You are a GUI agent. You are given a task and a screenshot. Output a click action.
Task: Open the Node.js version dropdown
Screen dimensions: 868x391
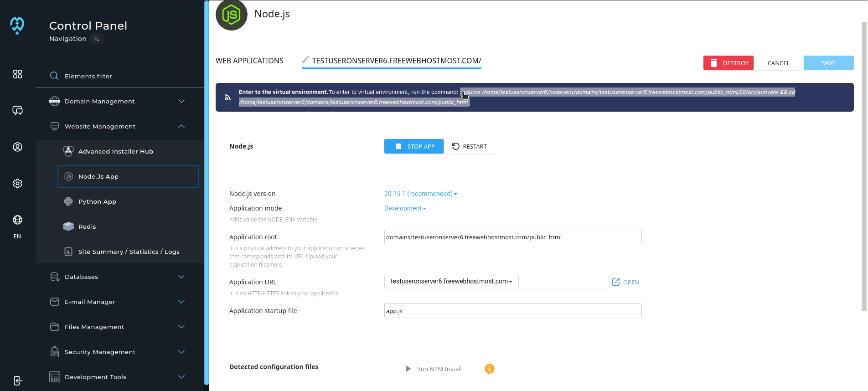[x=420, y=194]
